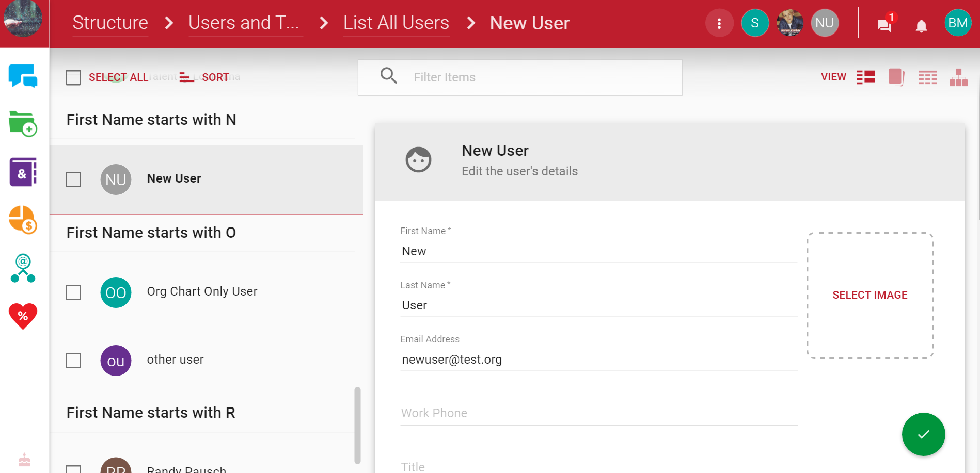
Task: Switch to the table grid view icon
Action: tap(927, 77)
